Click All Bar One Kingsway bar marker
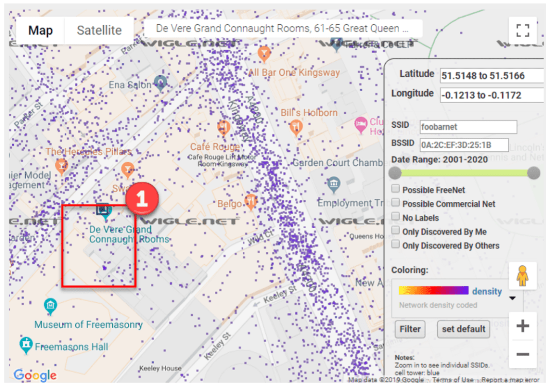Image resolution: width=550 pixels, height=392 pixels. click(x=264, y=53)
